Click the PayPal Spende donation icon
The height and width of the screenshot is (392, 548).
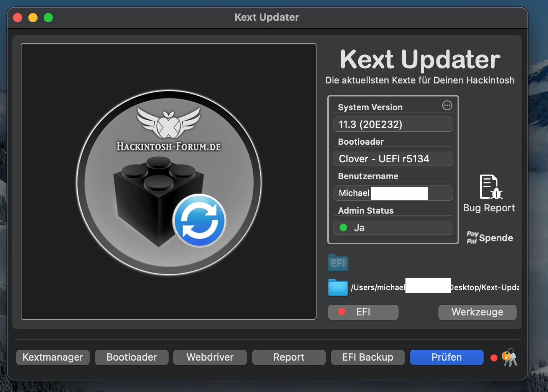point(472,237)
